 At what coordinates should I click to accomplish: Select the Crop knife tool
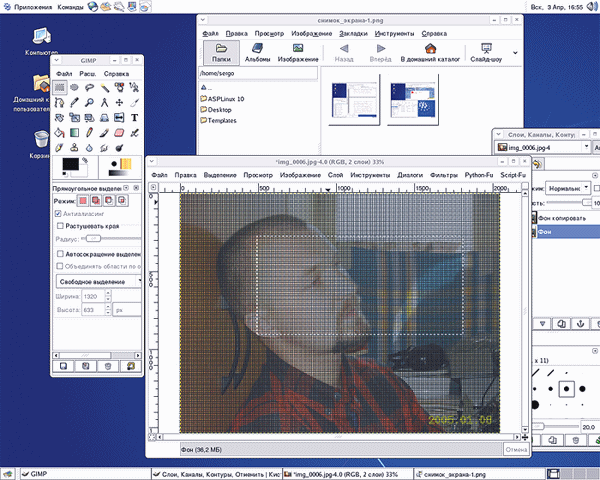(x=134, y=103)
